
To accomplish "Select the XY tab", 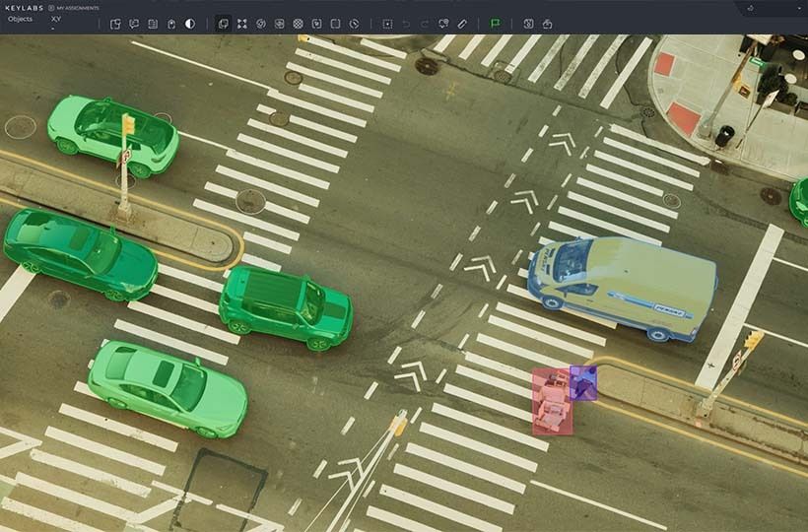I will [56, 19].
